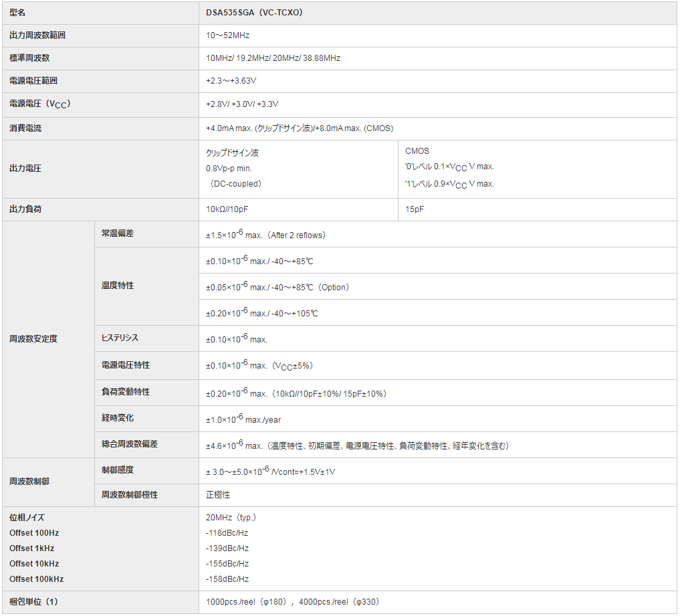Image resolution: width=680 pixels, height=616 pixels.
Task: Select the +2.3～+3.63V supply voltage range
Action: (x=231, y=81)
